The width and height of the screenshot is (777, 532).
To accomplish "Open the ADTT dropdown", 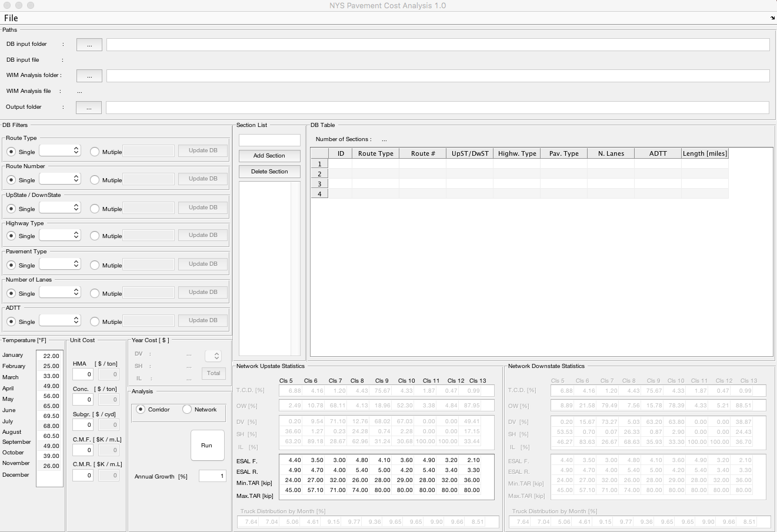I will [x=59, y=320].
